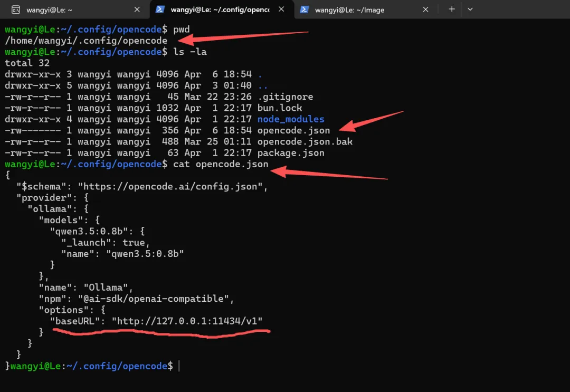Close the wangyi@Le: ~ tab

click(137, 9)
